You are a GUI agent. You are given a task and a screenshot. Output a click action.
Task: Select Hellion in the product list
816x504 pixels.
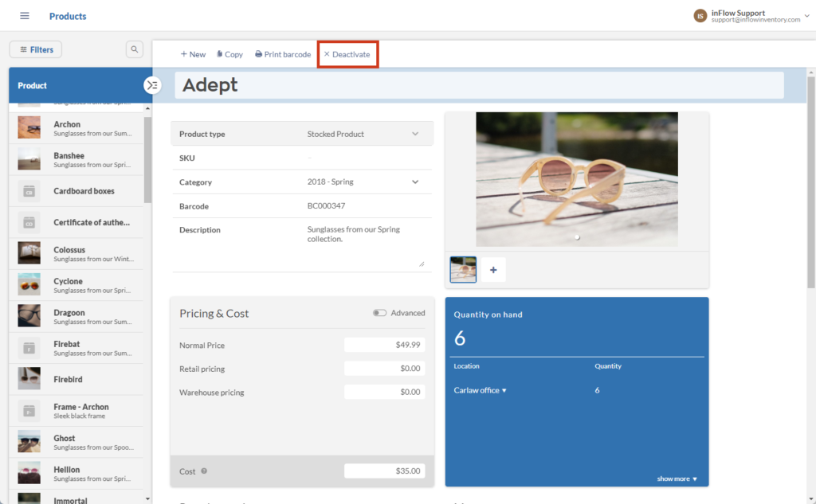click(x=76, y=473)
